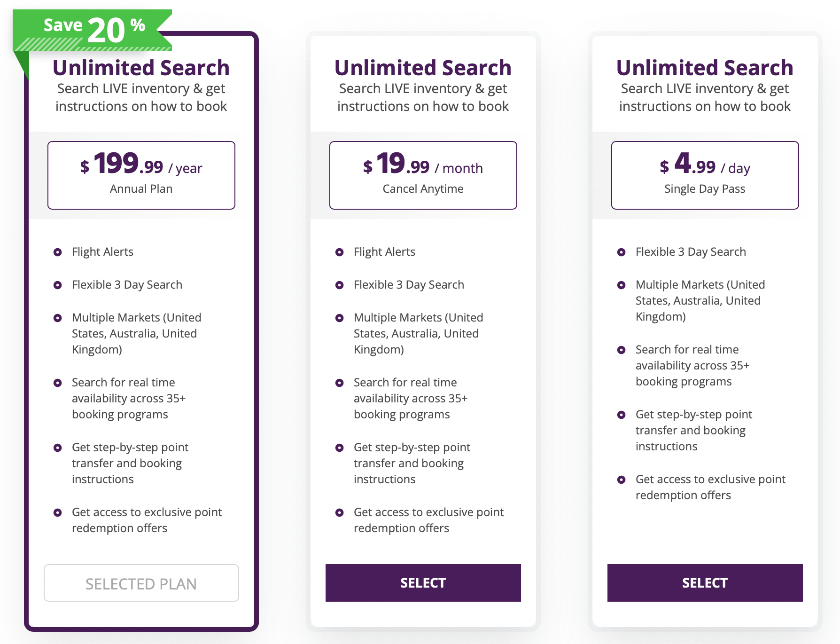Click Flexible 3 Day Search text in annual plan
This screenshot has height=644, width=840.
pyautogui.click(x=127, y=285)
